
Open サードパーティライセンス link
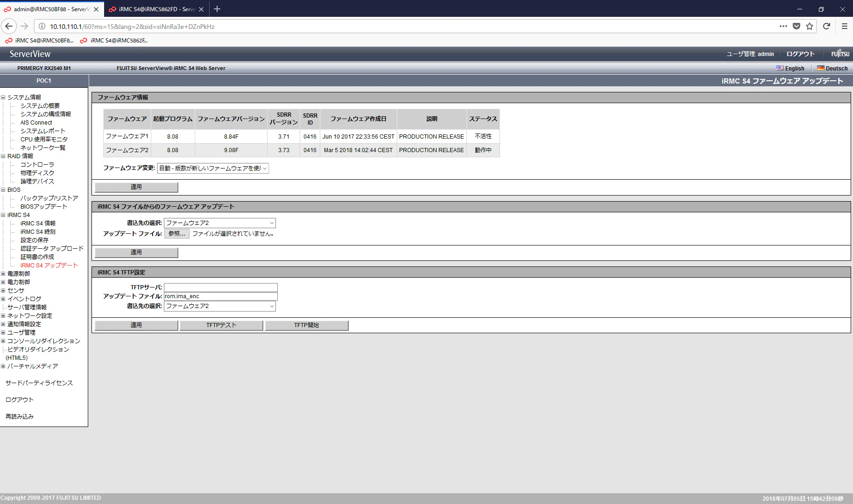click(39, 383)
